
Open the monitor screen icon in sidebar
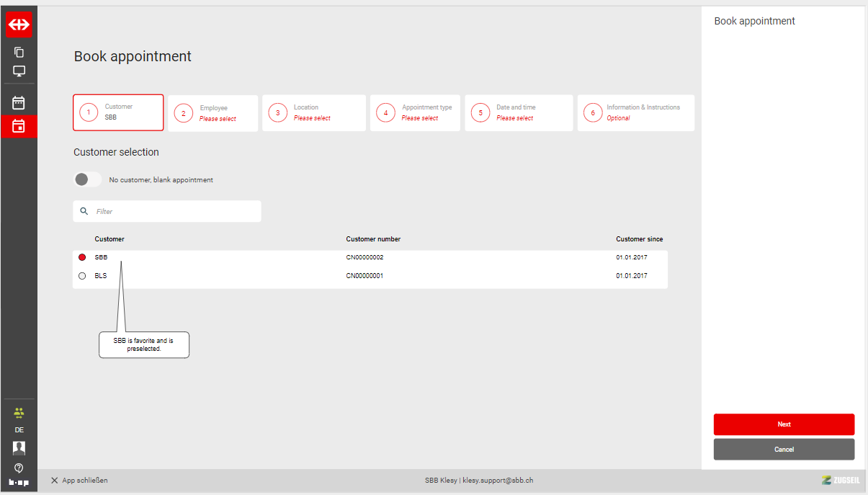pyautogui.click(x=19, y=71)
